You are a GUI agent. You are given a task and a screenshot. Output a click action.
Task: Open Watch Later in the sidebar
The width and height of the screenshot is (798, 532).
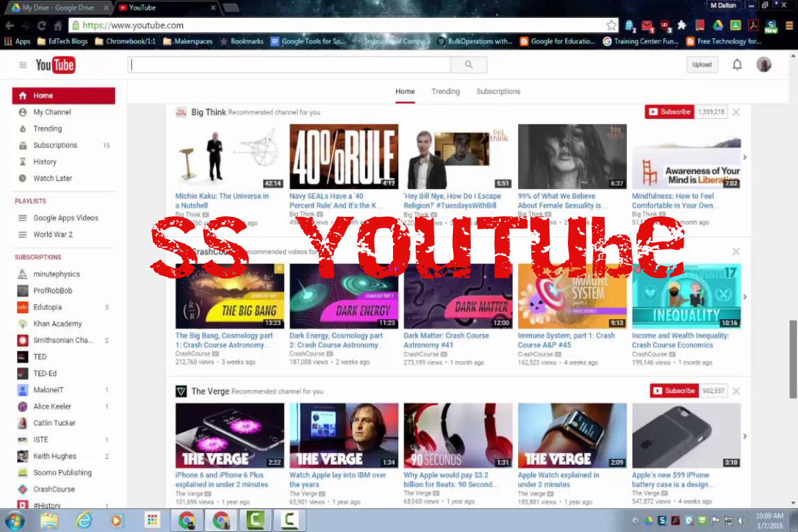click(x=53, y=178)
